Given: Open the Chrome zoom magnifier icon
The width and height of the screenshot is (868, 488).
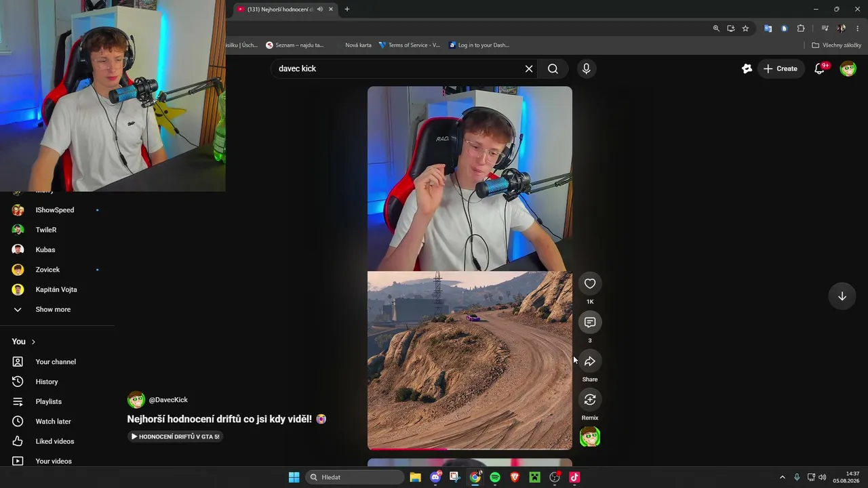Looking at the screenshot, I should click(716, 28).
